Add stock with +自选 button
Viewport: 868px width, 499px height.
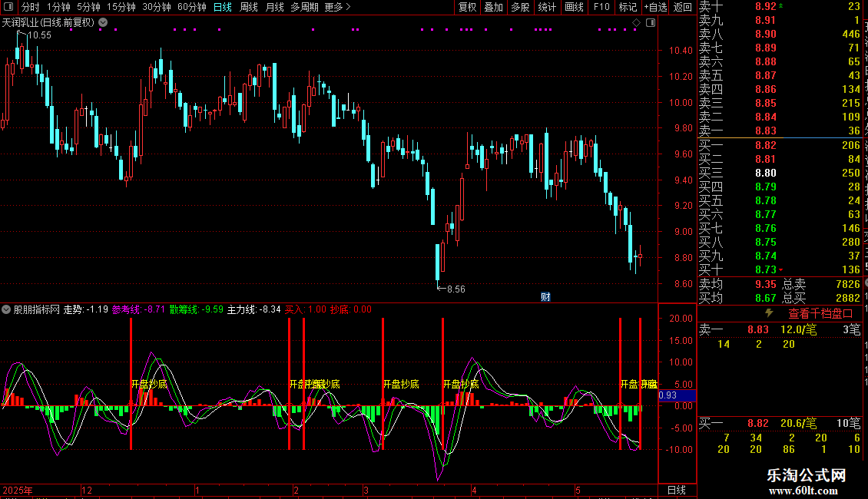pyautogui.click(x=655, y=7)
